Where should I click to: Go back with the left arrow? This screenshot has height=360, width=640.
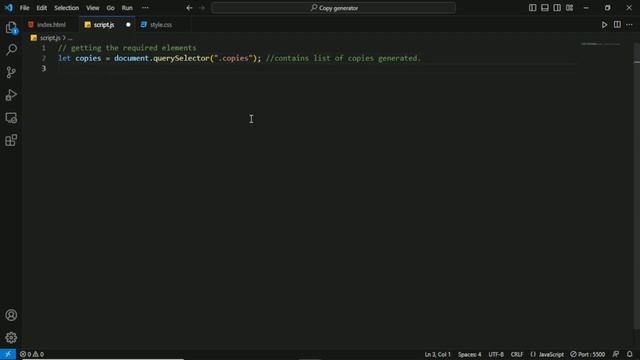189,8
